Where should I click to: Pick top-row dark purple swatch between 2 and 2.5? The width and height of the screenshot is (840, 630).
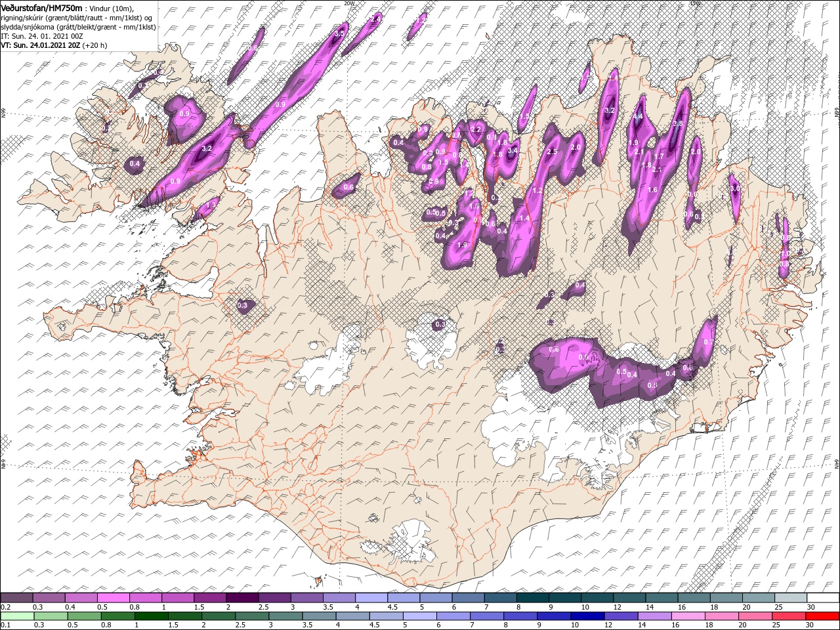point(242,598)
